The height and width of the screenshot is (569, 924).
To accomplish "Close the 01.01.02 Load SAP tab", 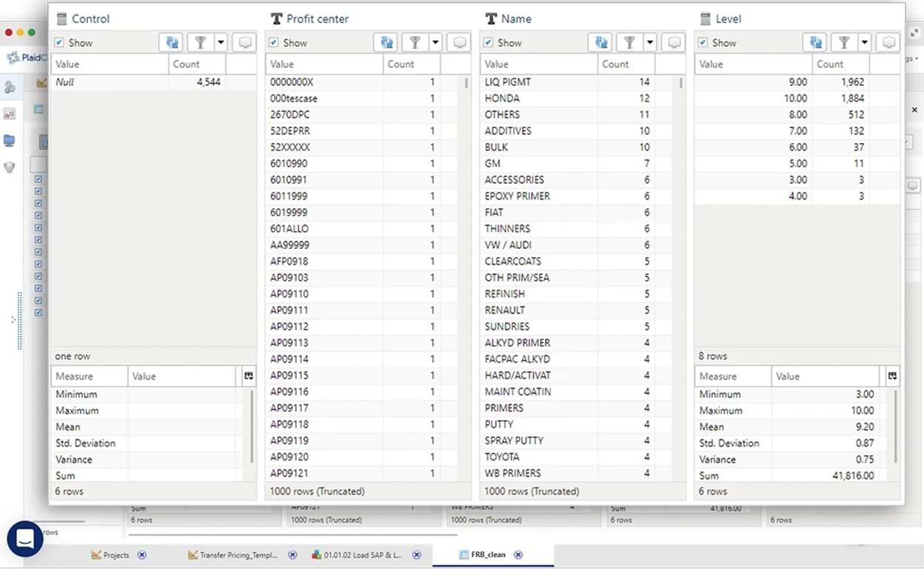I will point(417,555).
